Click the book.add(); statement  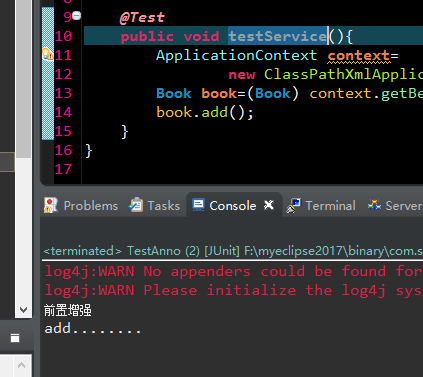205,112
